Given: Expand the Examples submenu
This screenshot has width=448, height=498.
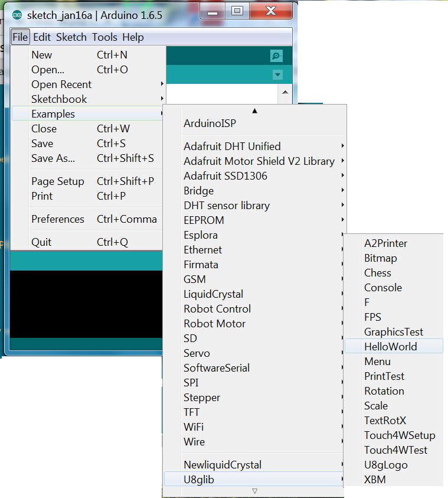Looking at the screenshot, I should [x=88, y=113].
